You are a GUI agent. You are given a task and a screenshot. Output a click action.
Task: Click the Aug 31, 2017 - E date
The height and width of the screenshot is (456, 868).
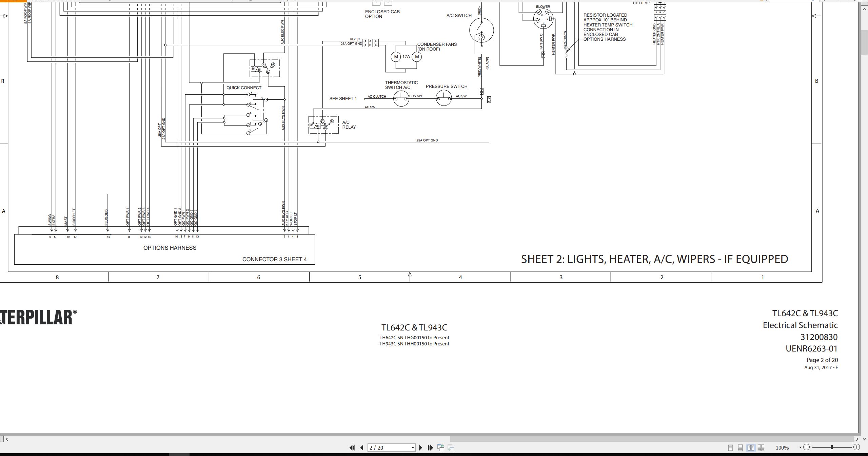821,367
